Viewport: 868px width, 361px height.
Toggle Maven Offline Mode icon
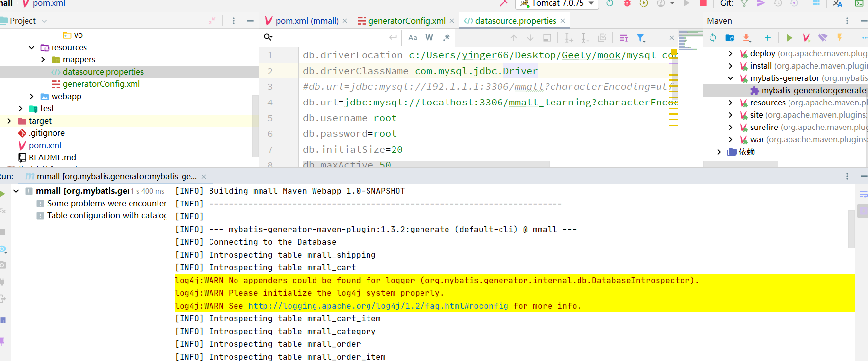823,38
